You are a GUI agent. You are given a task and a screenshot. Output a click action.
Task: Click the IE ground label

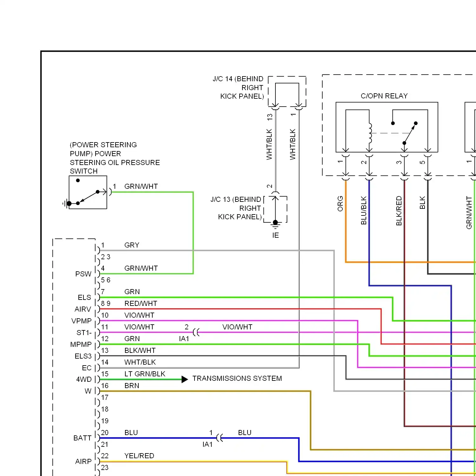click(275, 235)
